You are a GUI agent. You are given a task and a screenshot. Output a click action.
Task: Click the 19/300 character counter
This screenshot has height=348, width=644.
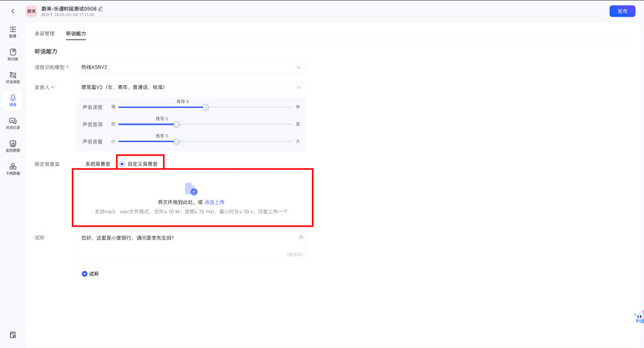coord(294,254)
